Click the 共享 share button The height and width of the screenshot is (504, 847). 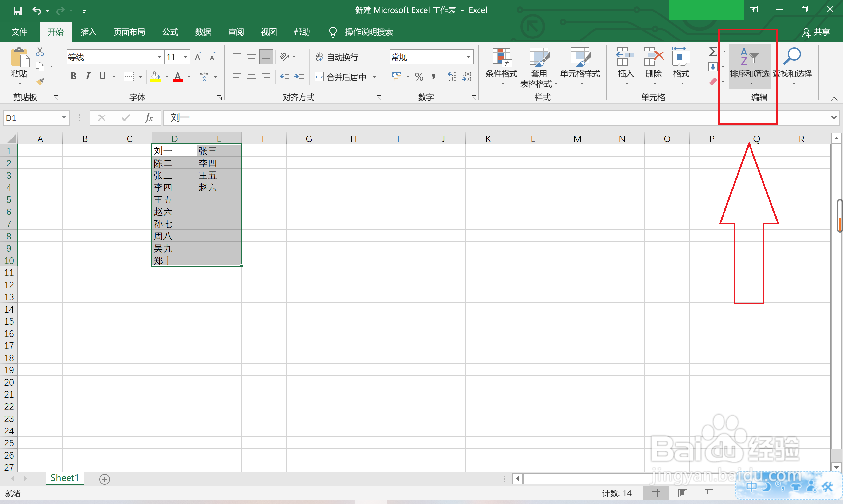pos(818,32)
